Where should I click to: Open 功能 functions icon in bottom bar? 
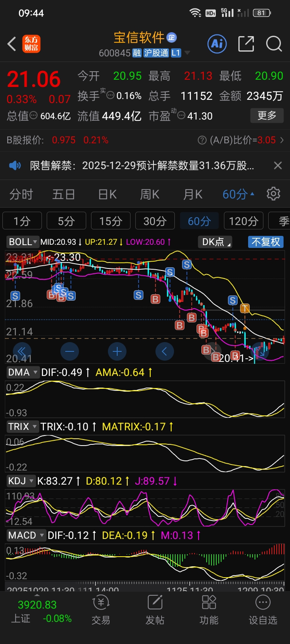209,611
